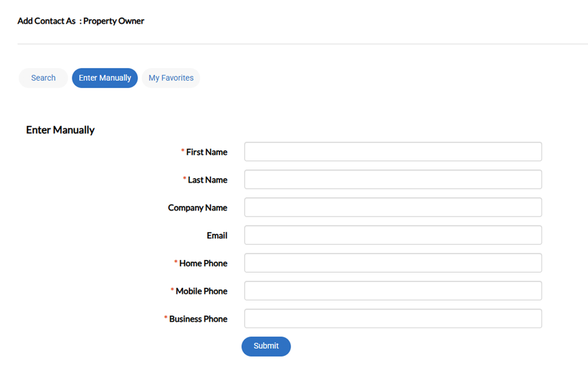Click the Company Name label text
This screenshot has height=365, width=588.
point(197,208)
